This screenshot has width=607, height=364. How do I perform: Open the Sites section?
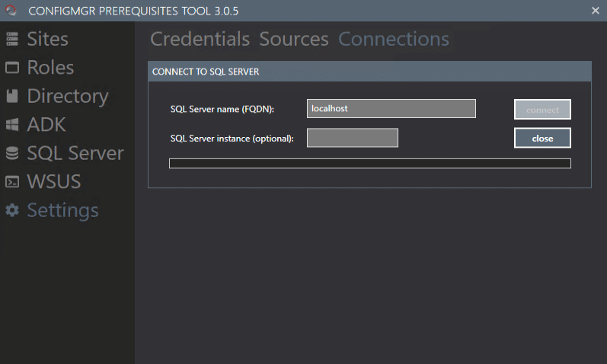point(47,39)
